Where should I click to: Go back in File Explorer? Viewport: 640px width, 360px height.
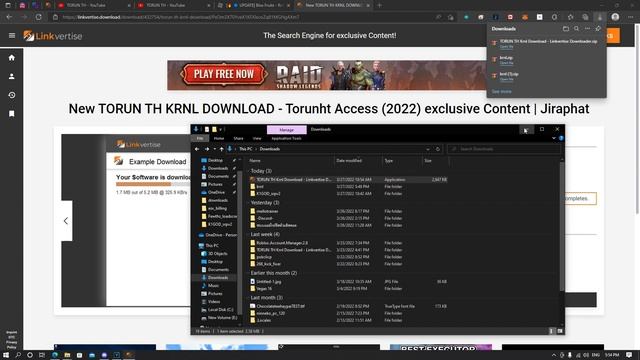(197, 149)
